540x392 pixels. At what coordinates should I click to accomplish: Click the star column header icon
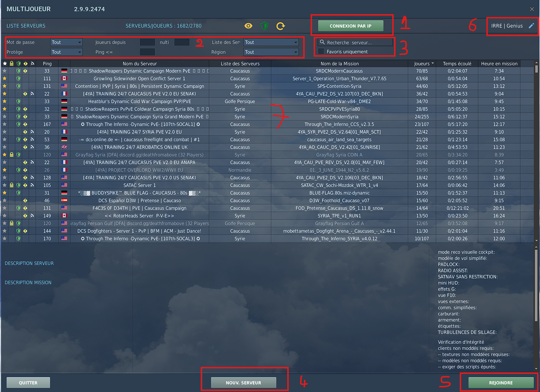5,64
